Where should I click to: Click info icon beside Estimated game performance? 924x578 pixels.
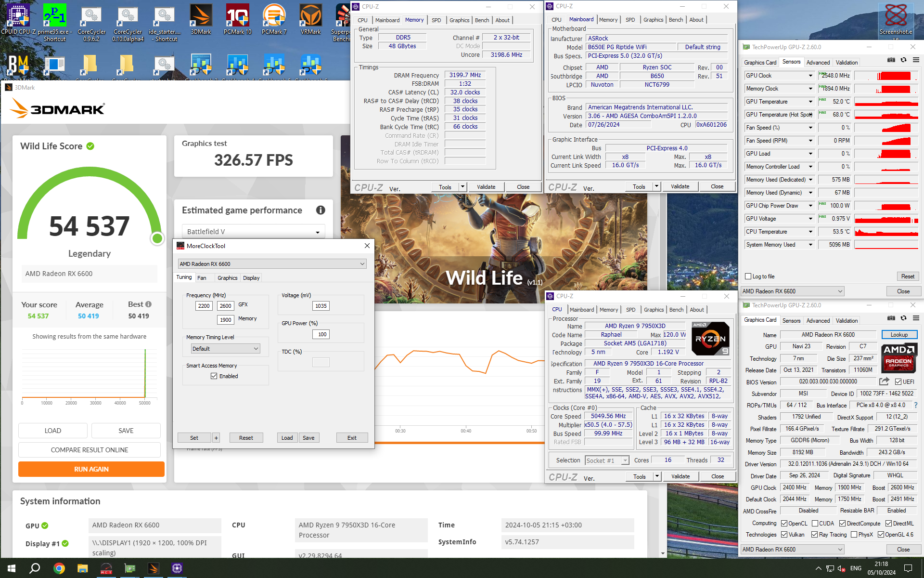click(321, 210)
